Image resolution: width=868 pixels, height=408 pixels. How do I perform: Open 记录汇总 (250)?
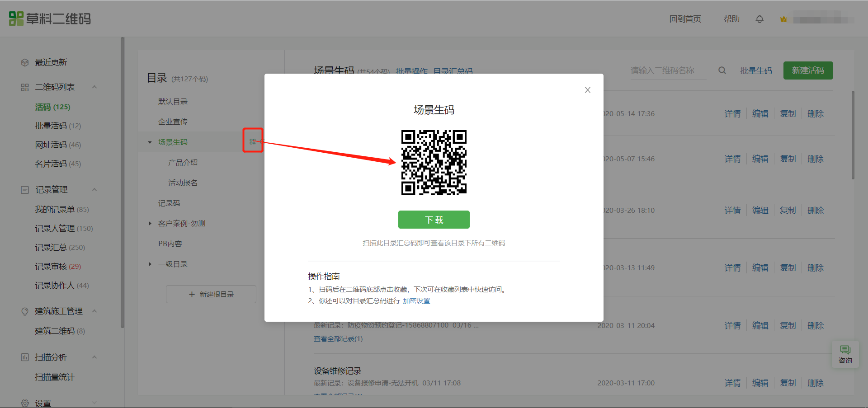tap(60, 248)
